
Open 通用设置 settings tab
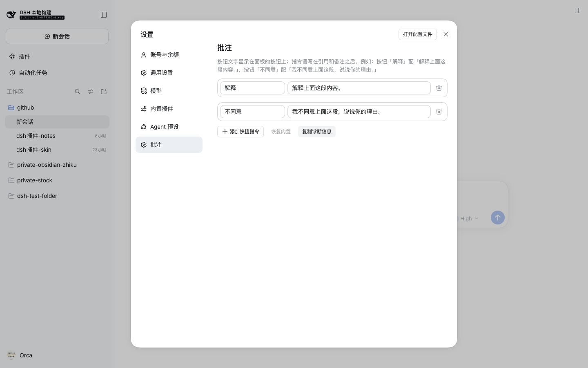click(169, 73)
